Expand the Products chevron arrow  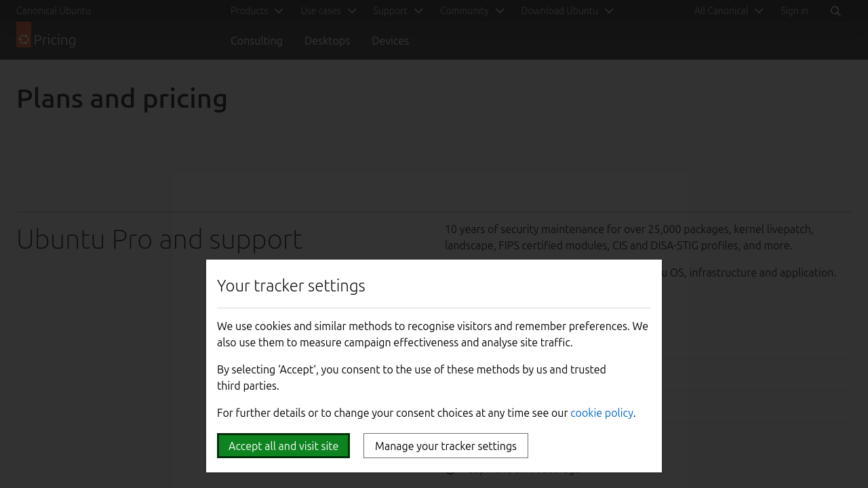tap(279, 11)
